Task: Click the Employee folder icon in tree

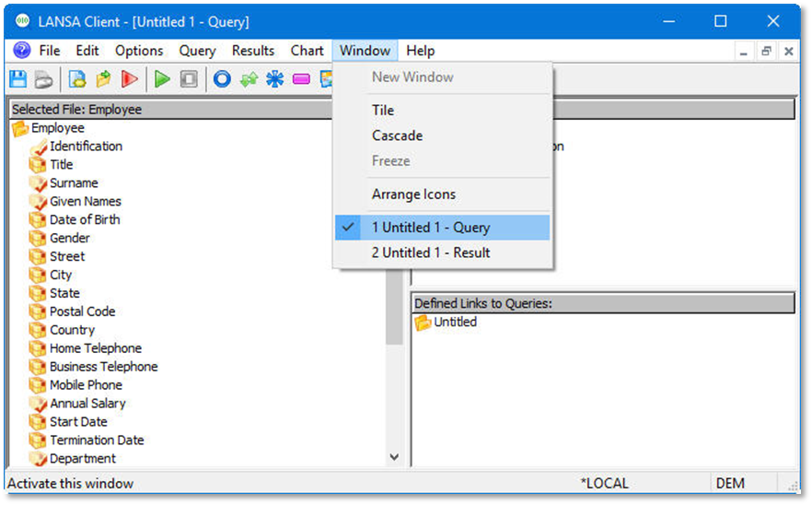Action: point(20,128)
